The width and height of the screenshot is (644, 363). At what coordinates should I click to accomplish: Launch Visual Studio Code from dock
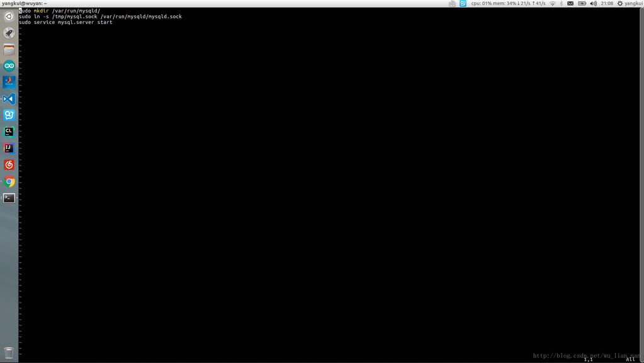[9, 99]
